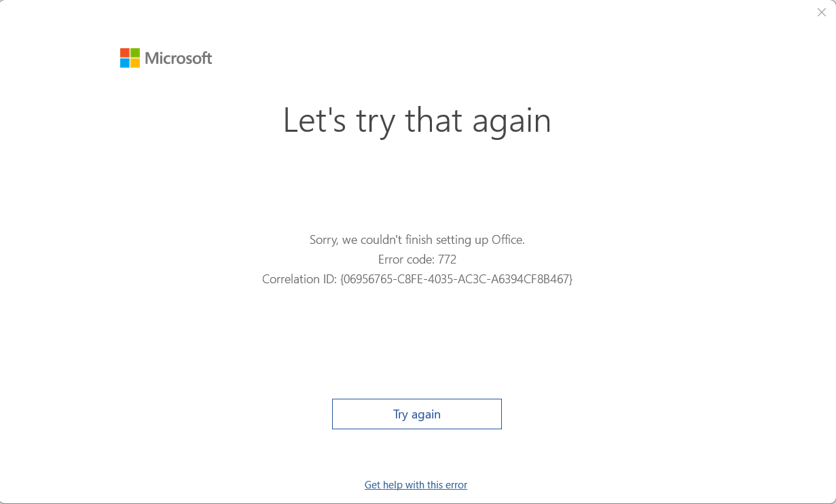Click the Office setup branding area

click(x=166, y=58)
